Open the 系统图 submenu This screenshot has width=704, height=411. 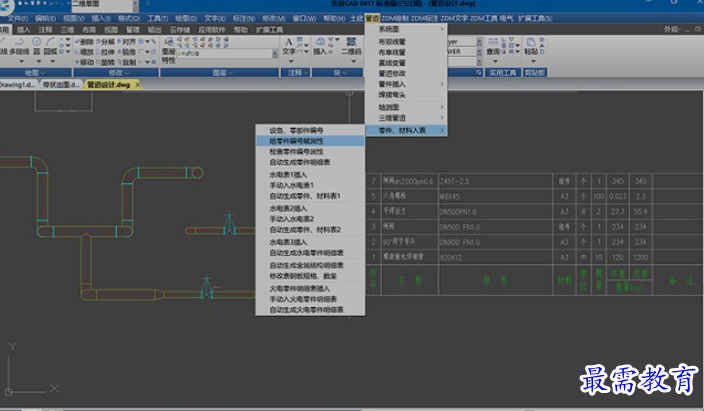[406, 29]
